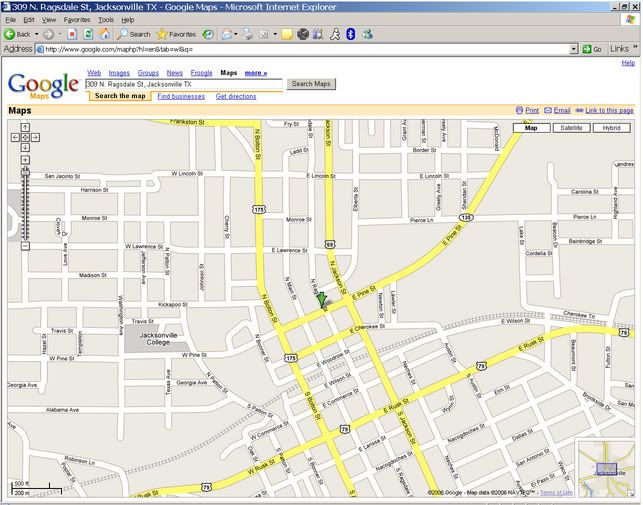
Task: Open the Mail button dropdown arrow
Action: coord(236,34)
